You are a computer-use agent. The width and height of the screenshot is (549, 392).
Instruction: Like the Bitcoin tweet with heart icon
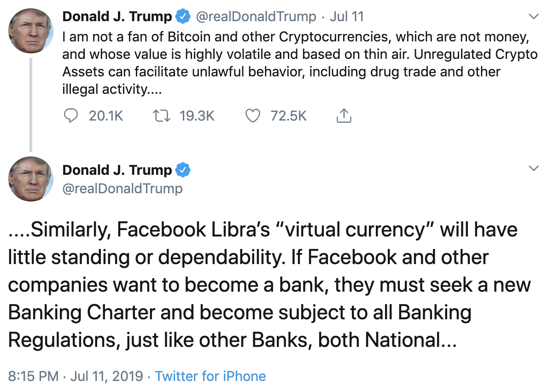point(252,116)
